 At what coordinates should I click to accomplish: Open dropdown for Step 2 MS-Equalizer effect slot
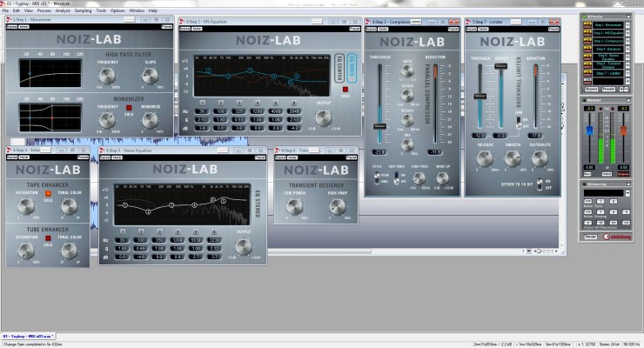[627, 33]
